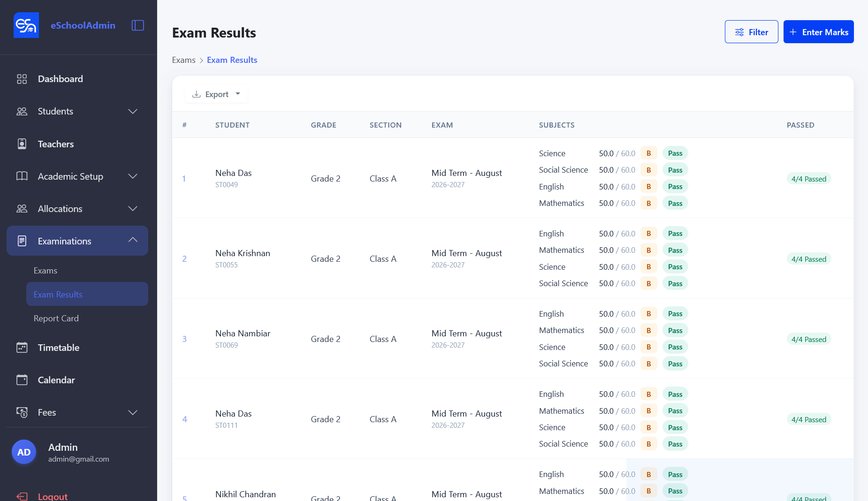
Task: Expand the Academic Setup chevron
Action: [x=133, y=176]
